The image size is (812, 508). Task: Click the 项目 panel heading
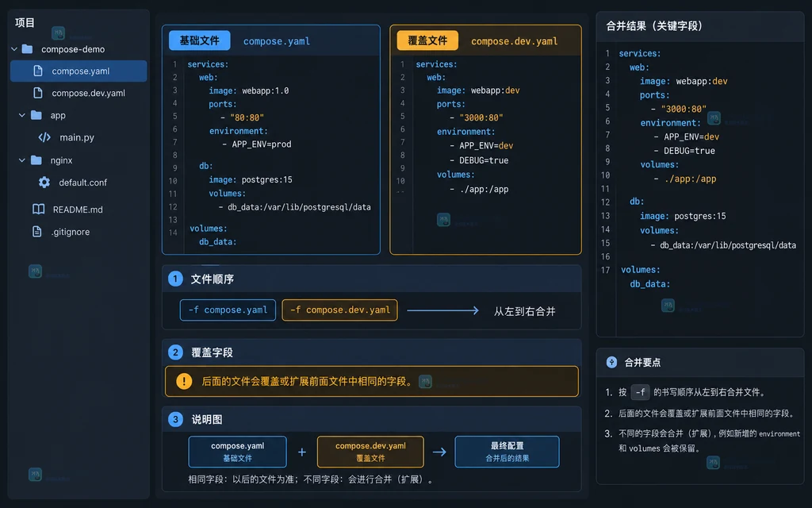point(25,22)
